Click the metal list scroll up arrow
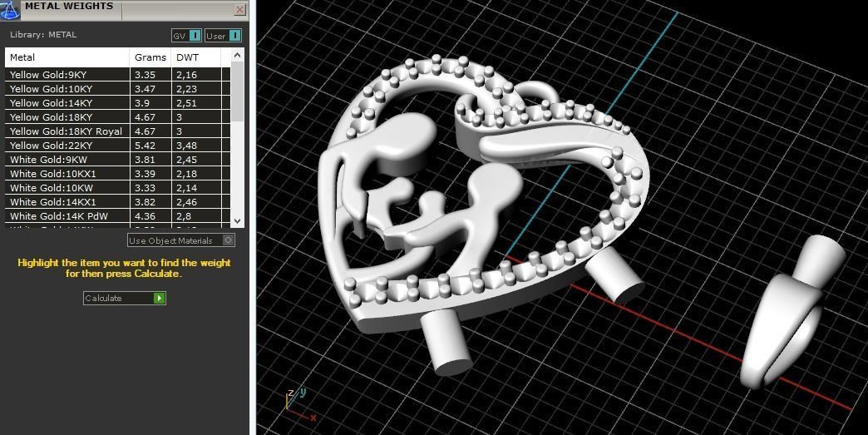The image size is (868, 435). 238,55
